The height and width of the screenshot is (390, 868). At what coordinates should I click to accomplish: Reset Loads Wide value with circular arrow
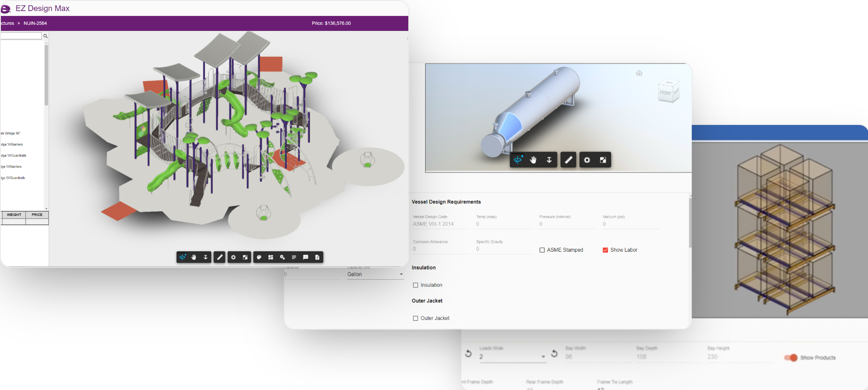[468, 354]
